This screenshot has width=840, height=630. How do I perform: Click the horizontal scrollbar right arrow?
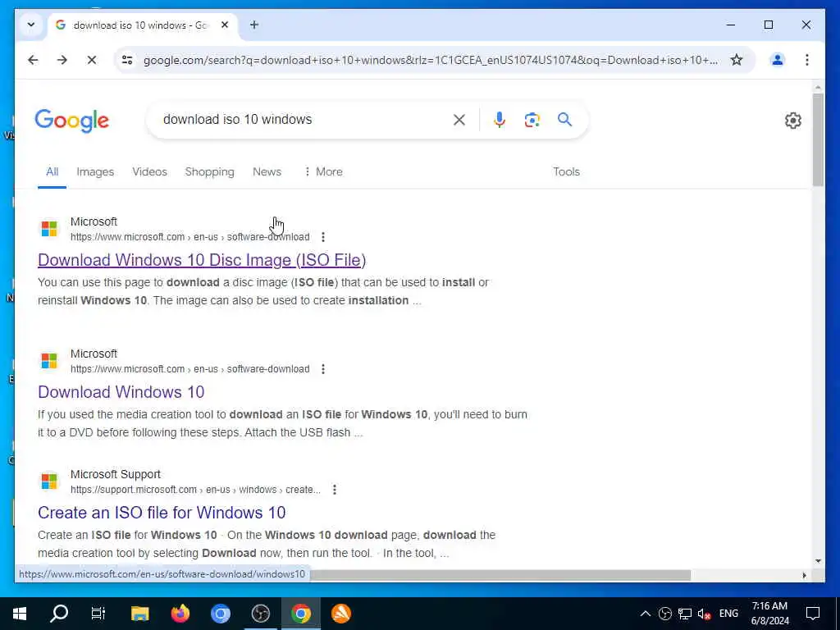804,575
